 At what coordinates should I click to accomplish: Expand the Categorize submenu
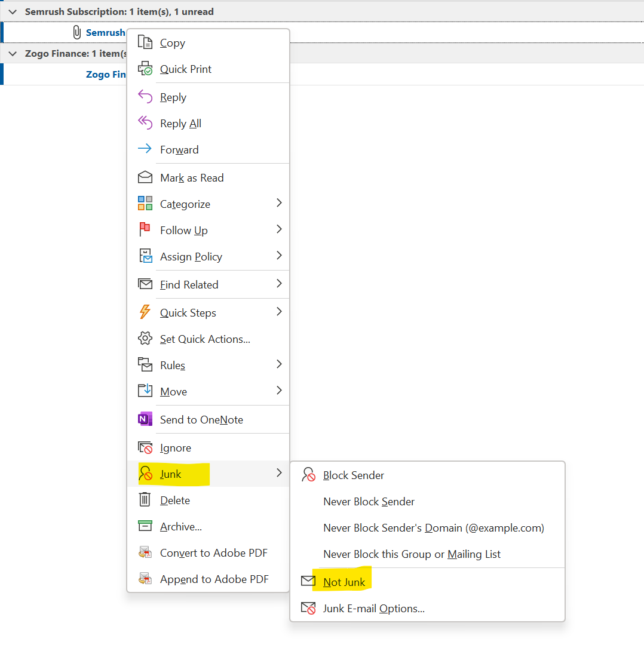[185, 203]
